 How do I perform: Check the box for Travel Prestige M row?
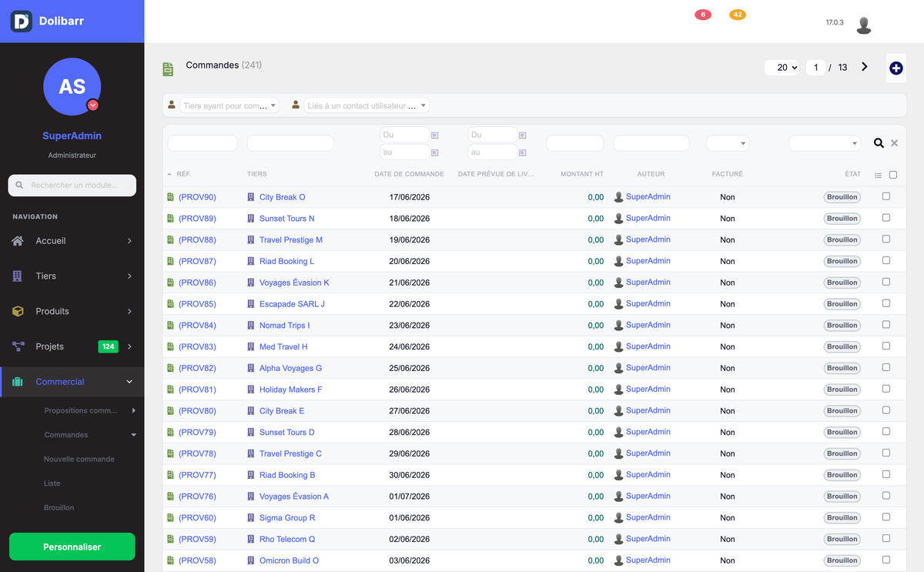[886, 239]
